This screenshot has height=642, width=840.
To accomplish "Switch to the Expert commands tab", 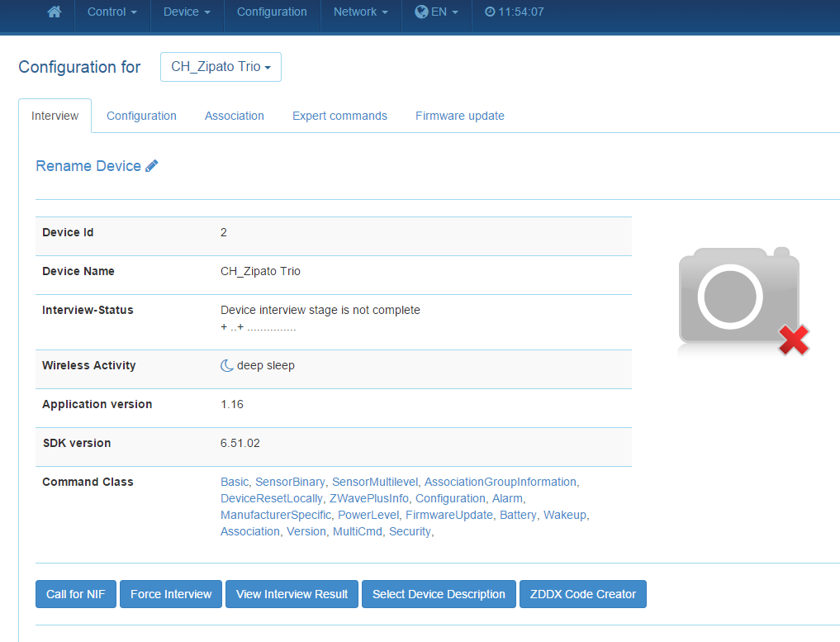I will (339, 117).
